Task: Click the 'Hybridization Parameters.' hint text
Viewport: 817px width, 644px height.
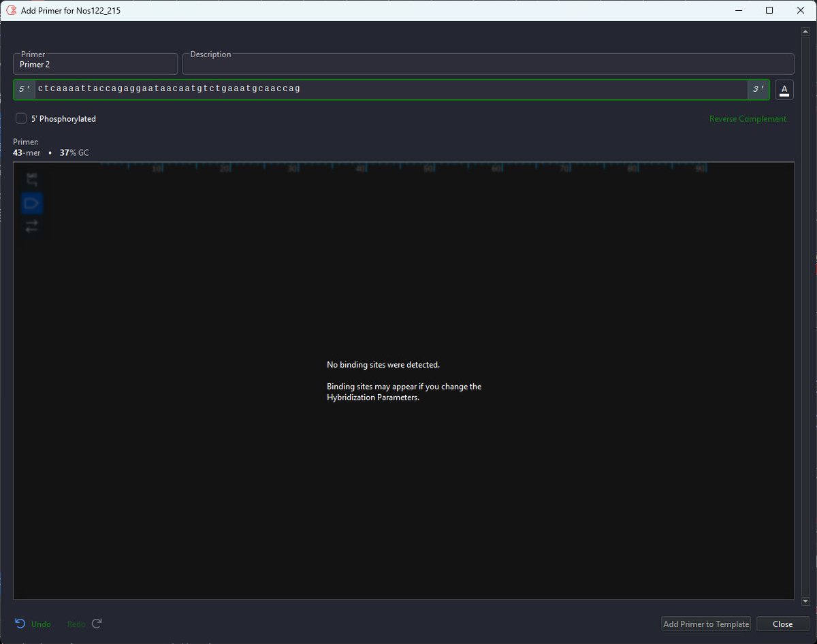Action: [373, 398]
